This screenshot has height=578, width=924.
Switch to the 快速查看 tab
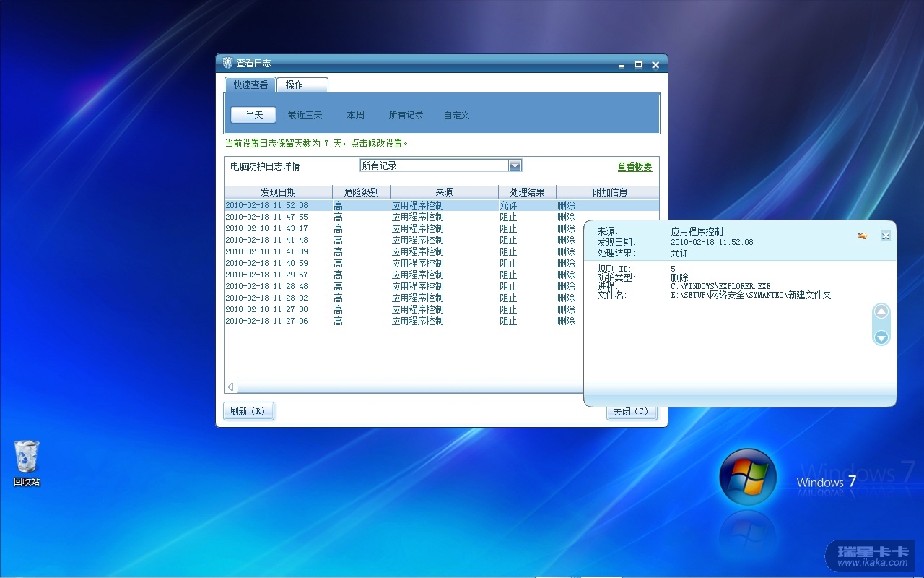(x=250, y=85)
